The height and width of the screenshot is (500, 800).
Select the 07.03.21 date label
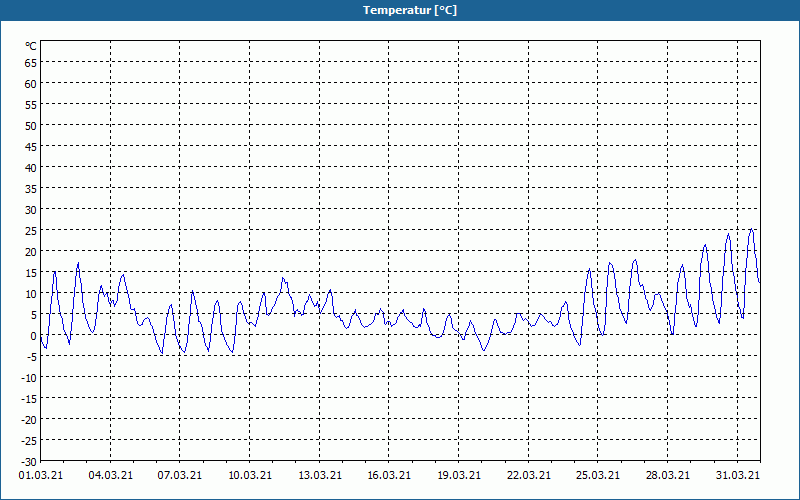point(180,475)
